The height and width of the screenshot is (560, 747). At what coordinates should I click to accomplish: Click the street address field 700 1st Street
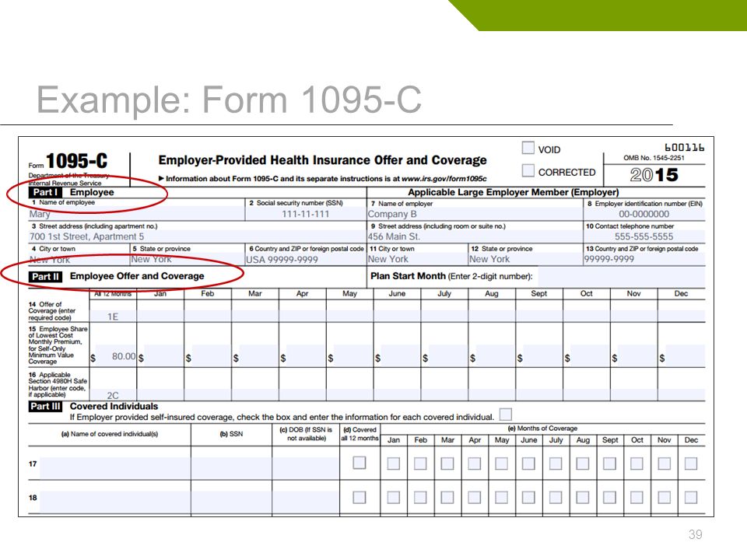[x=197, y=236]
